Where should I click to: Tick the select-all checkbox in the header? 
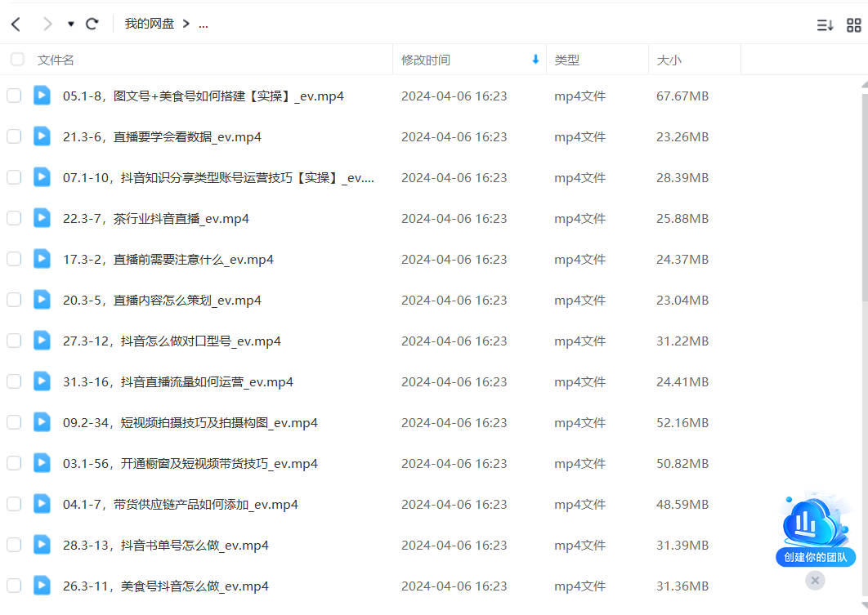(17, 59)
